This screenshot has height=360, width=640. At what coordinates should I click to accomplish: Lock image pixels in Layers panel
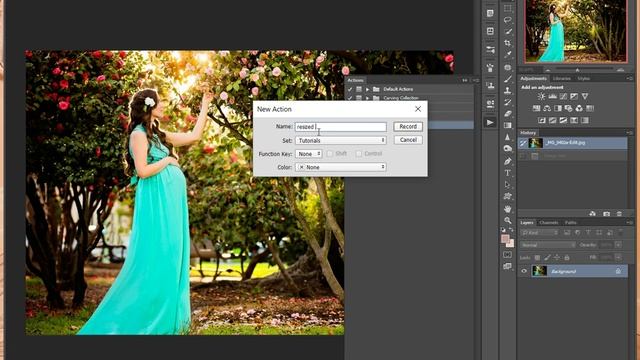pos(547,258)
